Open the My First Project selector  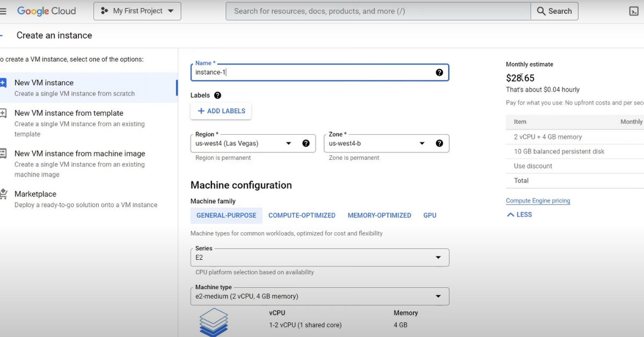pyautogui.click(x=137, y=11)
